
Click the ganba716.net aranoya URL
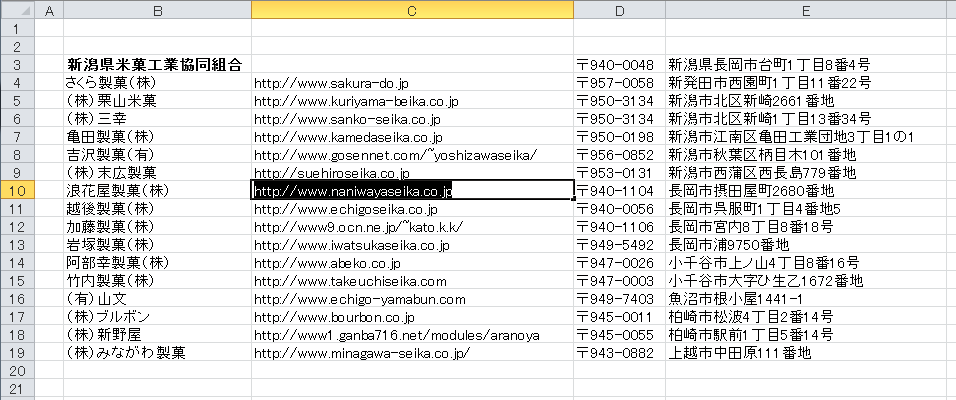[x=397, y=335]
